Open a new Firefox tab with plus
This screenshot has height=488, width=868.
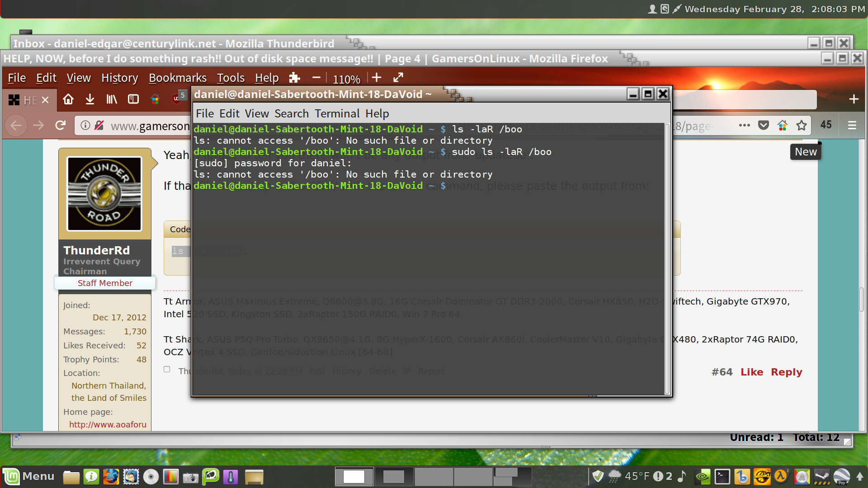tap(854, 99)
